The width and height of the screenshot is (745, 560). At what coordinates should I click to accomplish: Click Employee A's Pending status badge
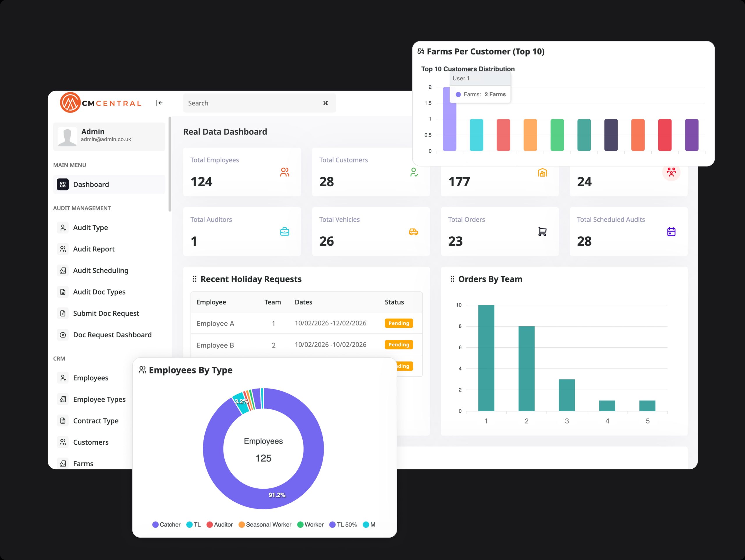(399, 323)
